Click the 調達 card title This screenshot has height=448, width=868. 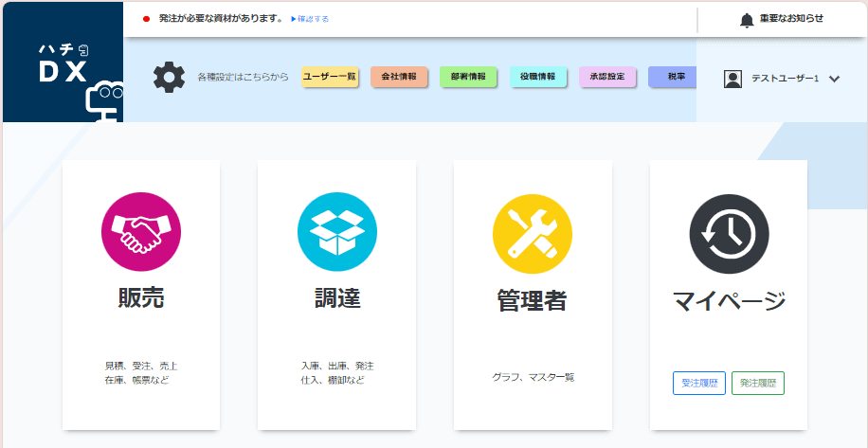336,298
